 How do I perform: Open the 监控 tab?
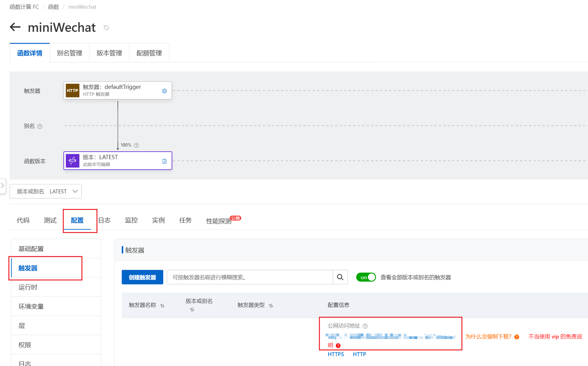pos(131,220)
